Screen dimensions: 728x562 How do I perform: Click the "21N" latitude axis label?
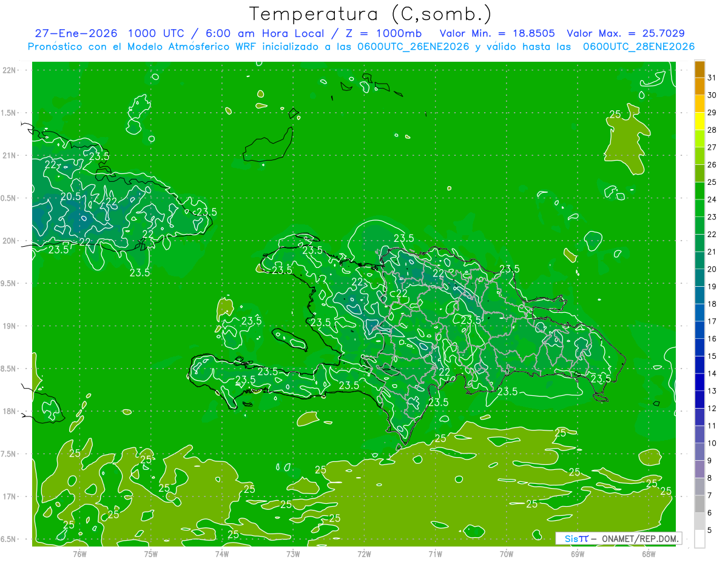(x=8, y=155)
